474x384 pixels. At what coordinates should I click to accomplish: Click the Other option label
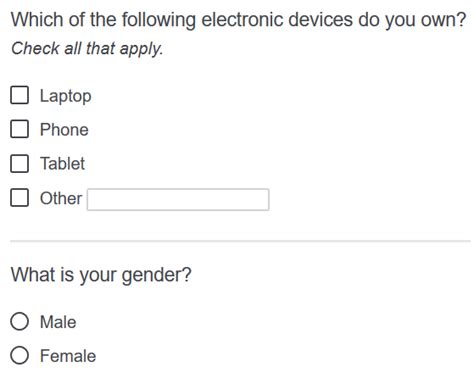coord(61,198)
